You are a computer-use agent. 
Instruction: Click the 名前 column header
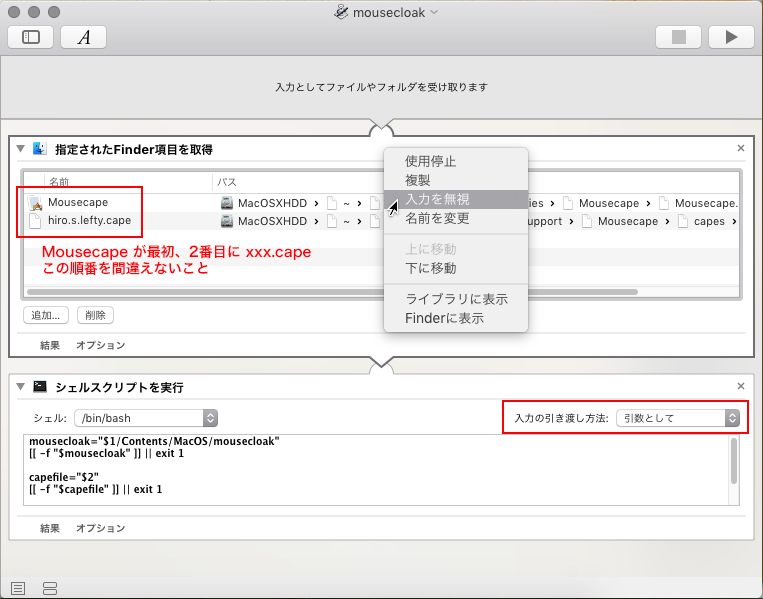[x=59, y=182]
